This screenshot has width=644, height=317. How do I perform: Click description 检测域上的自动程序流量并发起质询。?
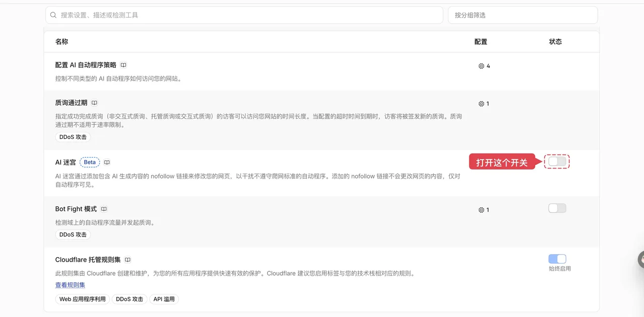105,222
